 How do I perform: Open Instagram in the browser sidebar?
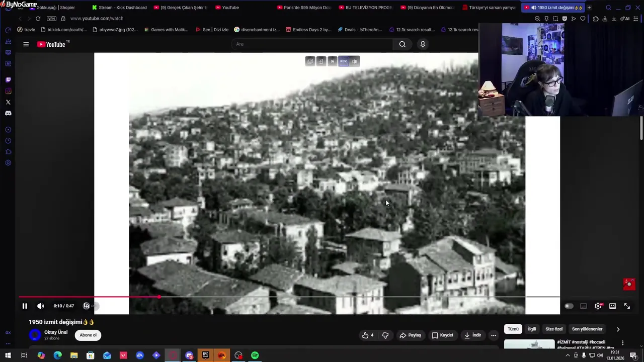click(x=8, y=91)
